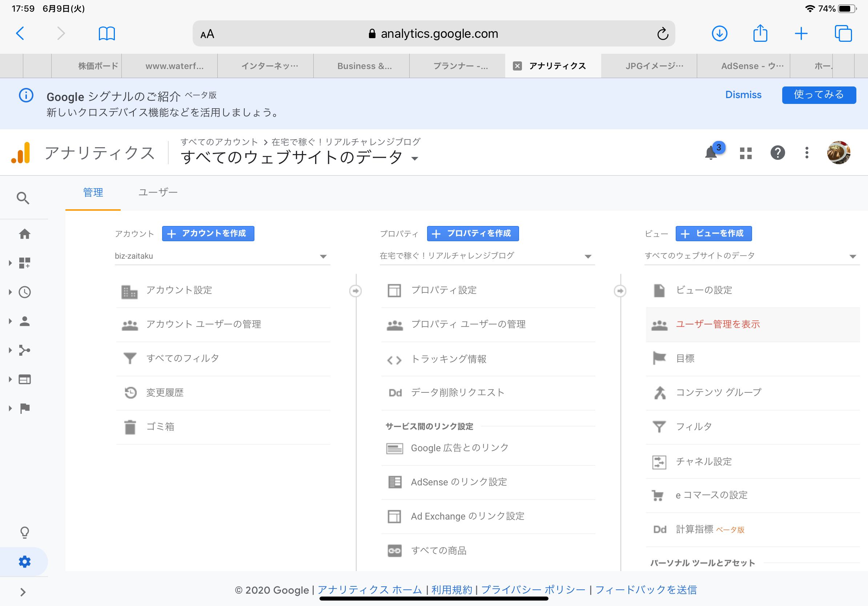Open Safari downloads icon

(x=719, y=33)
